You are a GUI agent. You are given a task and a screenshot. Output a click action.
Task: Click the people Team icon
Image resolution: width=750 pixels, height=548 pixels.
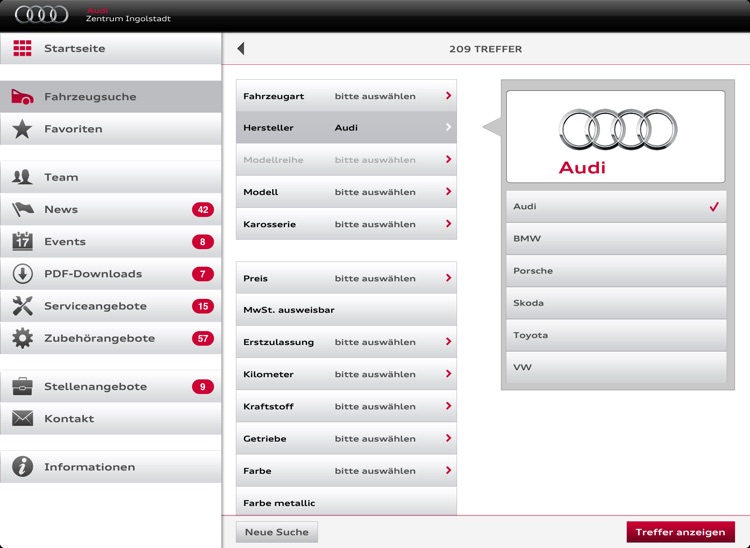pos(22,177)
